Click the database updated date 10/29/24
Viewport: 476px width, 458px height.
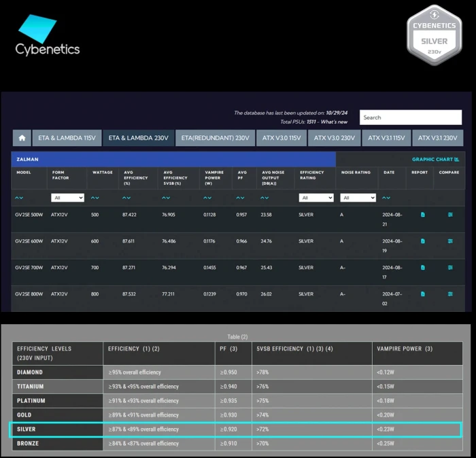click(x=337, y=113)
